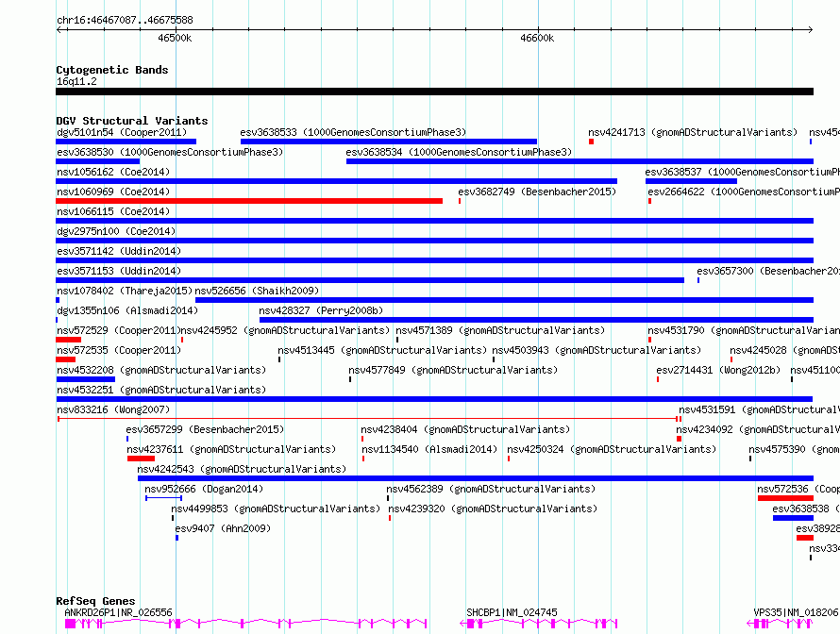Open nsv4532208 gnomAD variant label
This screenshot has width=840, height=634.
(x=161, y=370)
